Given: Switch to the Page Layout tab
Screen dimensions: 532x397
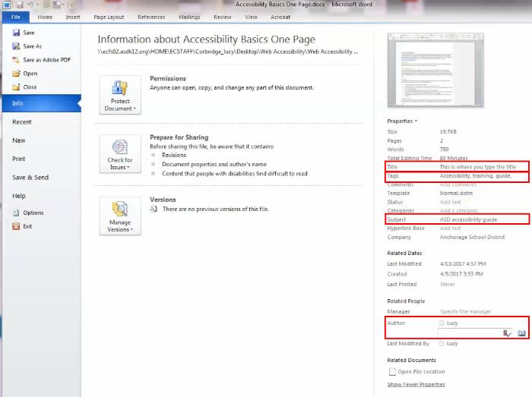Looking at the screenshot, I should (109, 17).
